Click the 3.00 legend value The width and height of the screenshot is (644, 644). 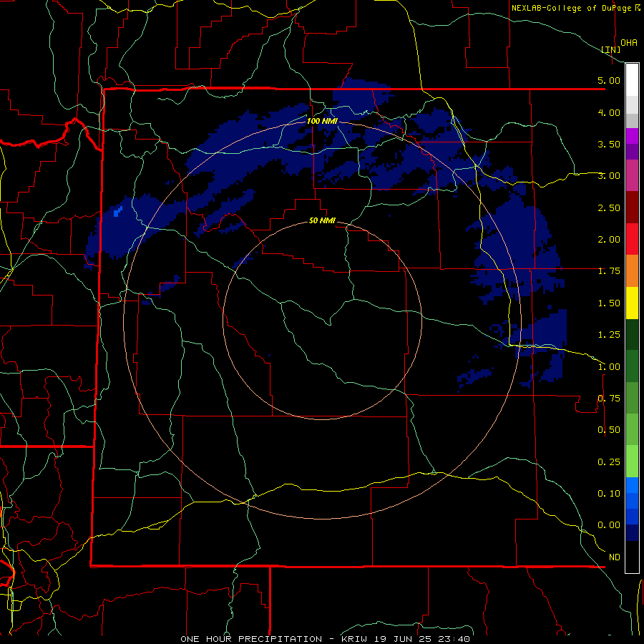tap(609, 176)
